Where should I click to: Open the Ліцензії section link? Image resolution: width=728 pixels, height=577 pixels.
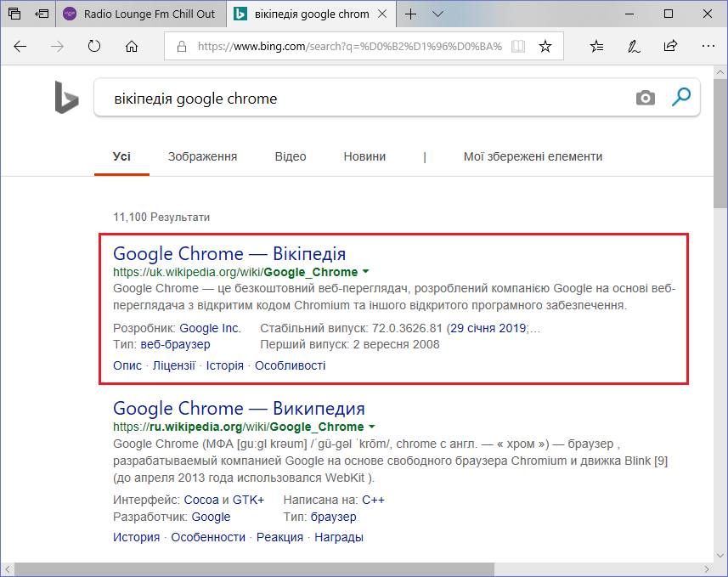click(x=173, y=365)
